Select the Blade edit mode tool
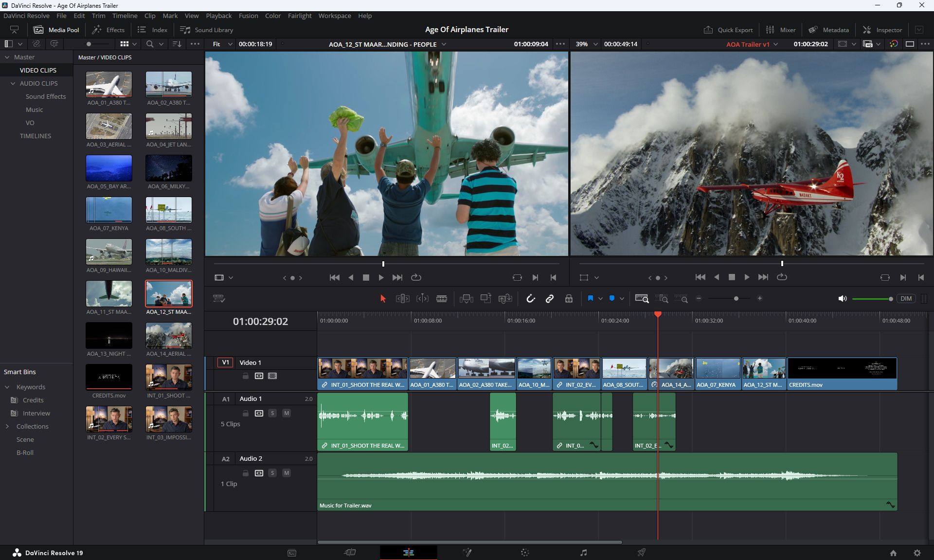 tap(442, 299)
